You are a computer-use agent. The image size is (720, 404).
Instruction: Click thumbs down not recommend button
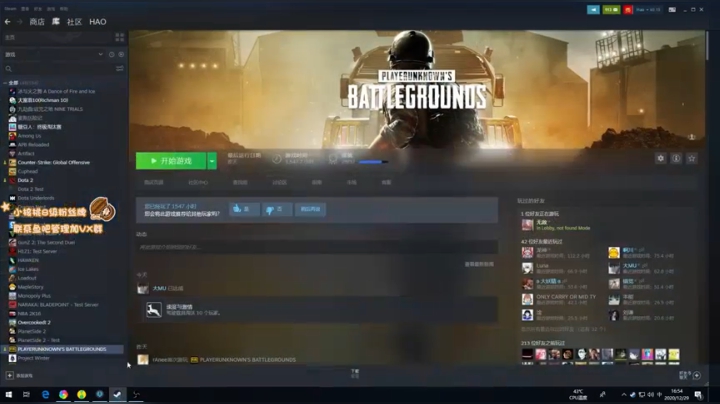click(276, 209)
